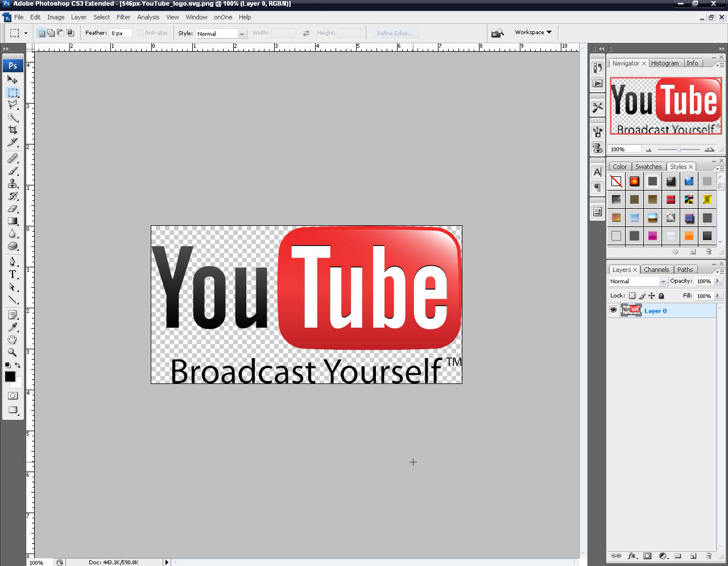Select the History Brush tool

pos(13,196)
